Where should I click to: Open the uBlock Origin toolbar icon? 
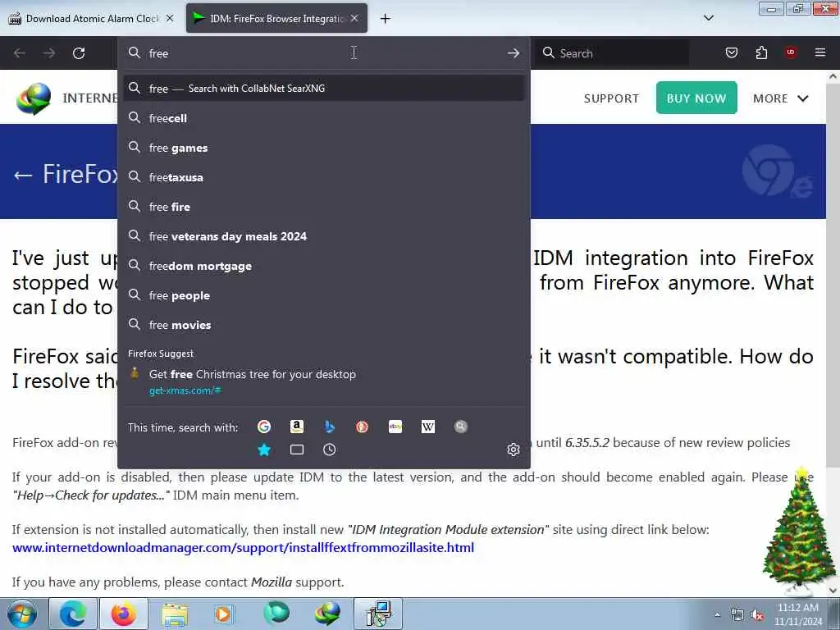(791, 52)
